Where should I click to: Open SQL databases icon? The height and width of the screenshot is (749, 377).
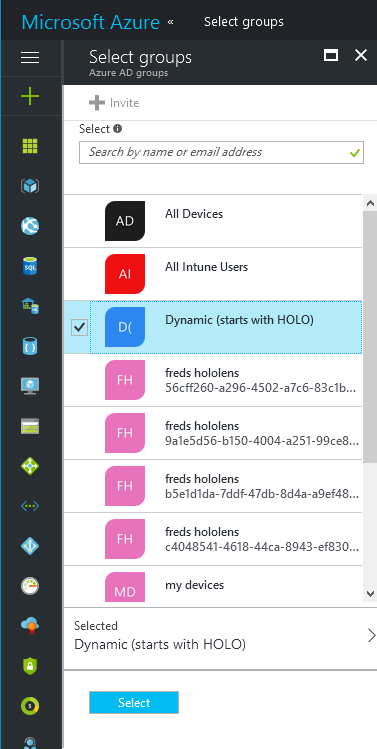tap(30, 266)
